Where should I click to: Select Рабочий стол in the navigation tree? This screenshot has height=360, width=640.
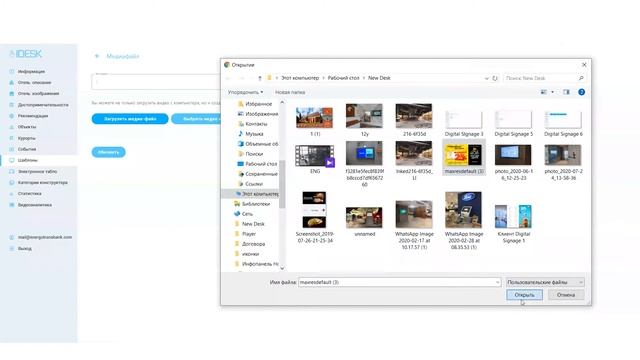coord(261,164)
